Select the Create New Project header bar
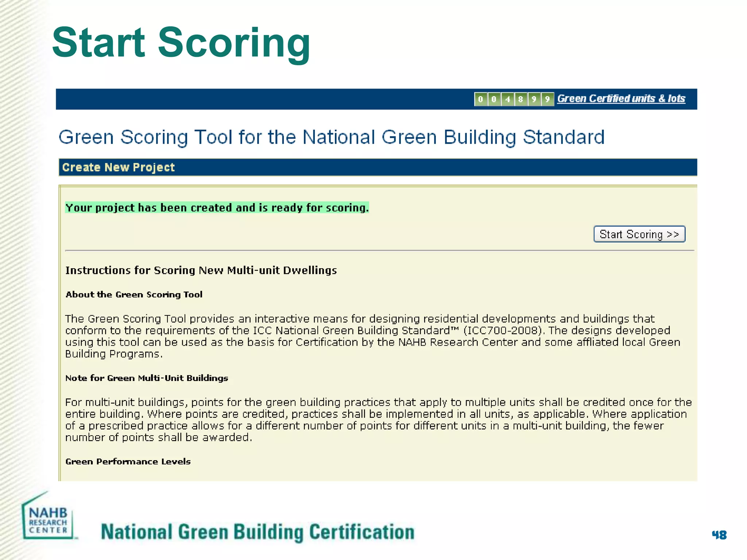747x560 pixels. point(378,167)
